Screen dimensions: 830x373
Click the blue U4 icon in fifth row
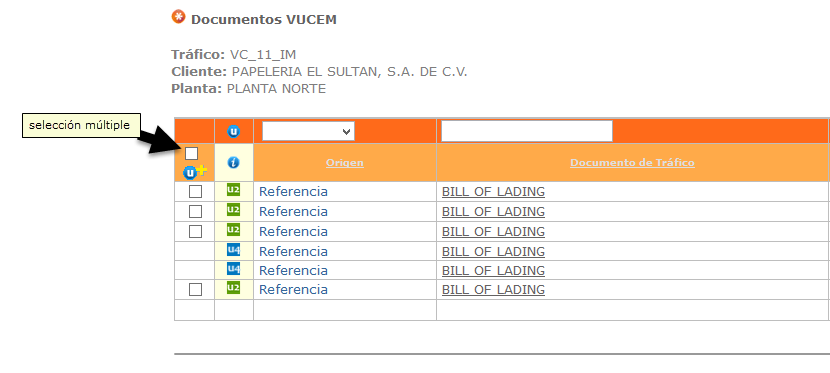[x=233, y=269]
